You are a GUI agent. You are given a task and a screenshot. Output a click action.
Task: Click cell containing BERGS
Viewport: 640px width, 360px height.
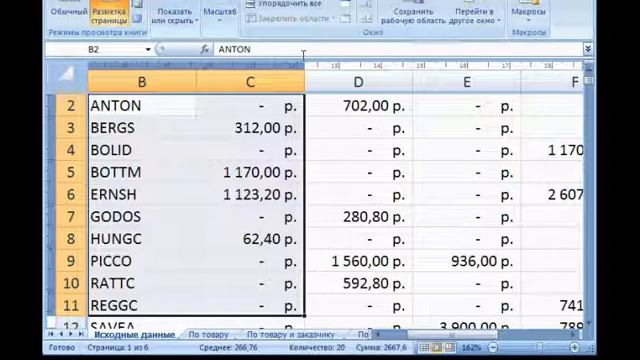(x=142, y=128)
